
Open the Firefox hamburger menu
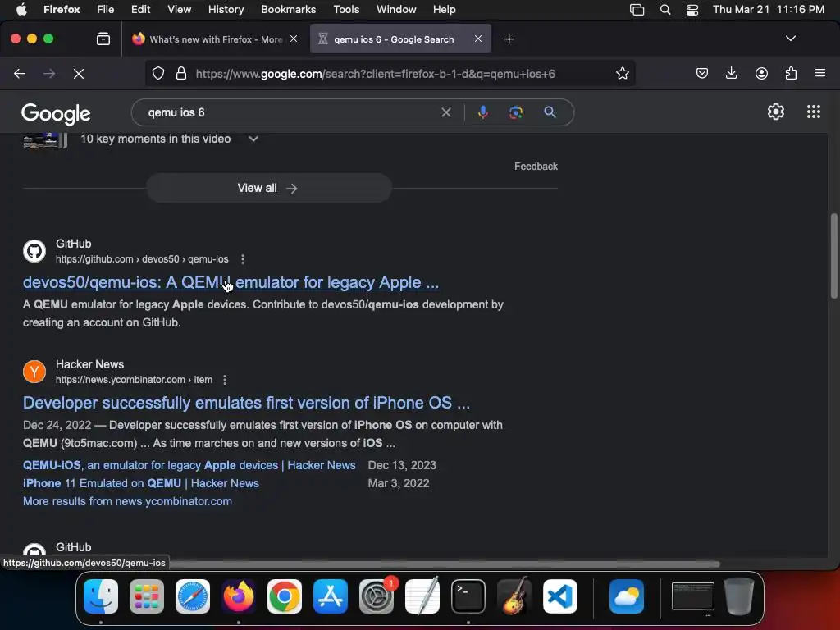point(819,73)
